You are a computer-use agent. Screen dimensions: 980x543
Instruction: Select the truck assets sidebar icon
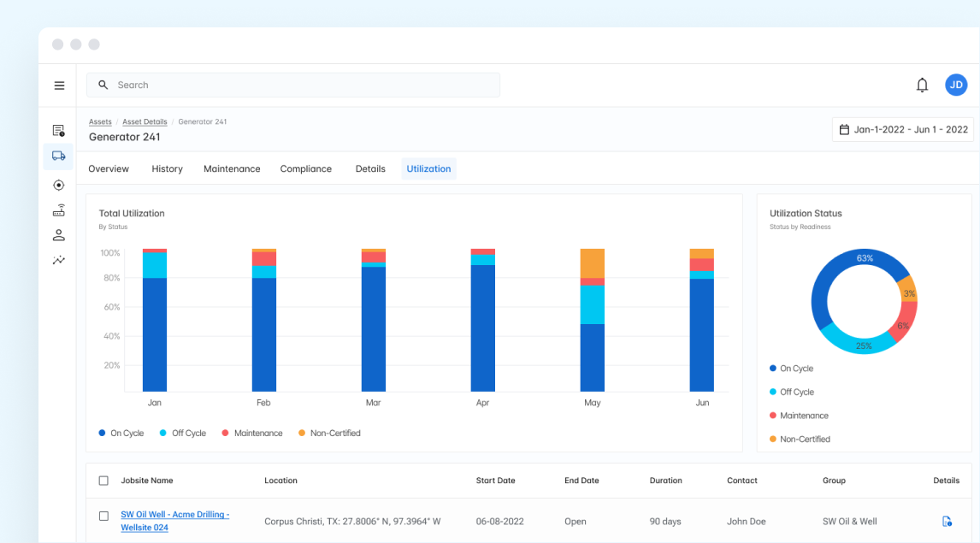[58, 156]
